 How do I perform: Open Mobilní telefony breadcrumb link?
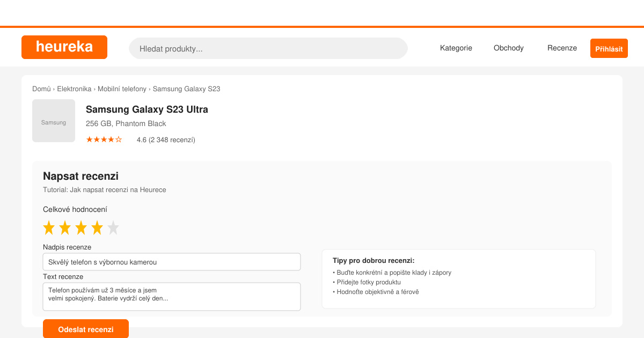(x=122, y=89)
